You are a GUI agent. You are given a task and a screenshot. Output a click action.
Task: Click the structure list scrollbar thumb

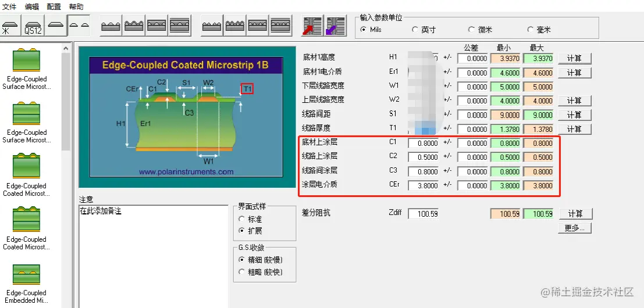[x=66, y=101]
